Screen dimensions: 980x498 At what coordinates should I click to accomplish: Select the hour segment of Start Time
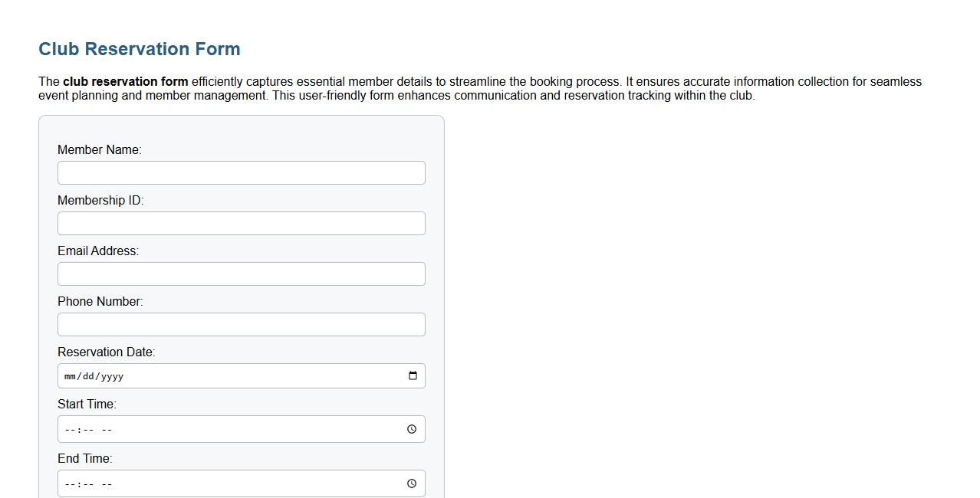point(71,430)
